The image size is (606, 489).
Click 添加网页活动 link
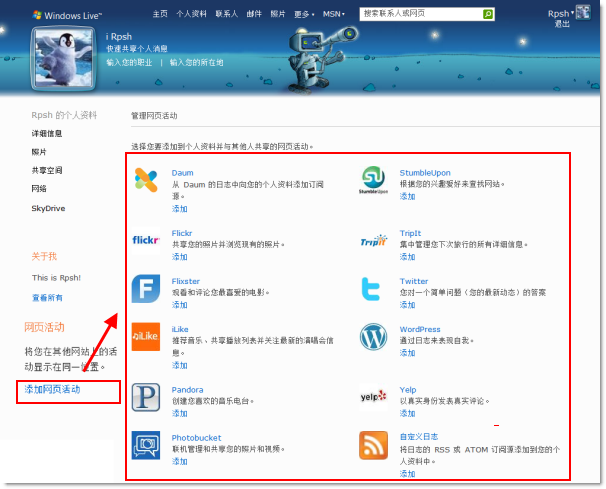pyautogui.click(x=53, y=389)
